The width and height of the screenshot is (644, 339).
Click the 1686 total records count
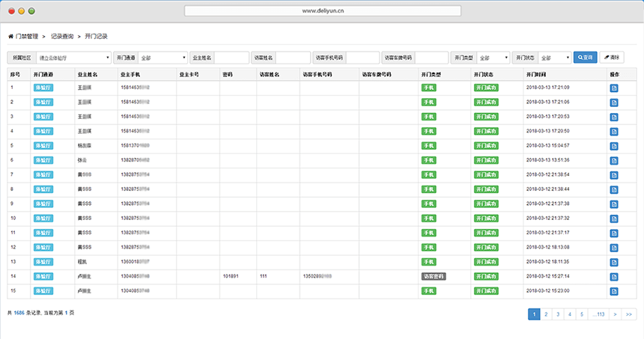click(19, 313)
